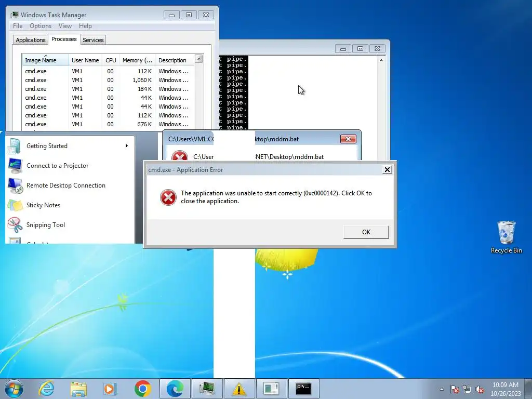The width and height of the screenshot is (532, 399).
Task: Sort processes by User Name column
Action: point(85,60)
